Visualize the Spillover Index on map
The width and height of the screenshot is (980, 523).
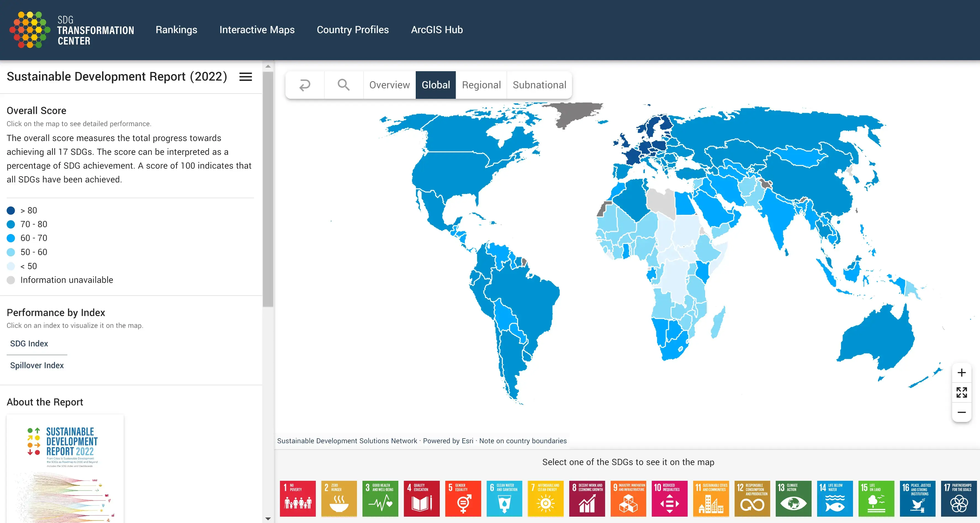(x=37, y=365)
